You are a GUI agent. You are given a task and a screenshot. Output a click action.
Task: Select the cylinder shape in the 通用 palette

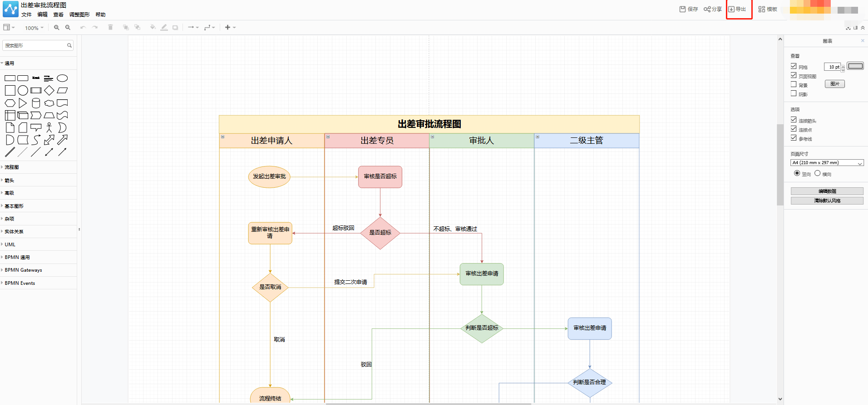pos(36,103)
